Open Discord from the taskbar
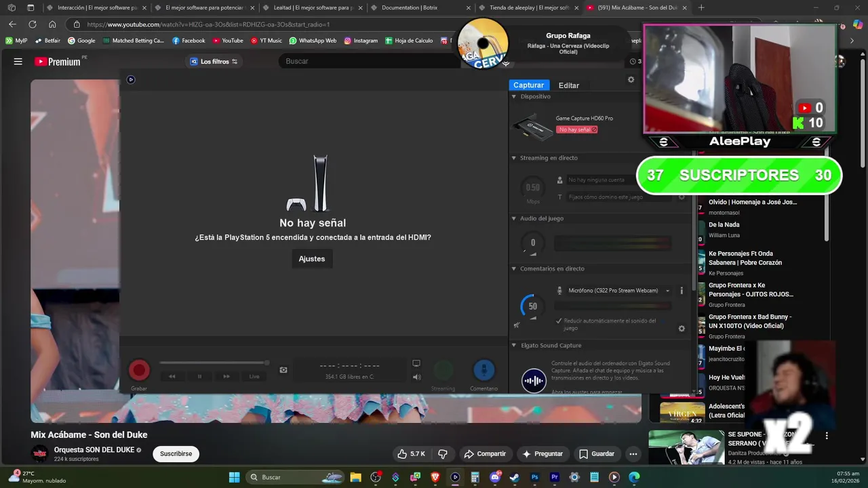Image resolution: width=868 pixels, height=488 pixels. [495, 477]
